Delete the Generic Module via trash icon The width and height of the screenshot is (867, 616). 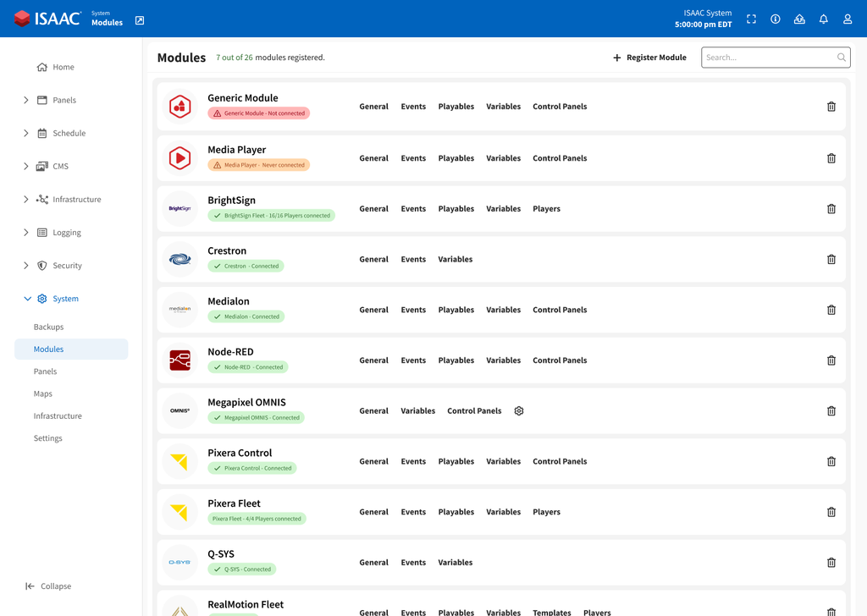(x=831, y=107)
